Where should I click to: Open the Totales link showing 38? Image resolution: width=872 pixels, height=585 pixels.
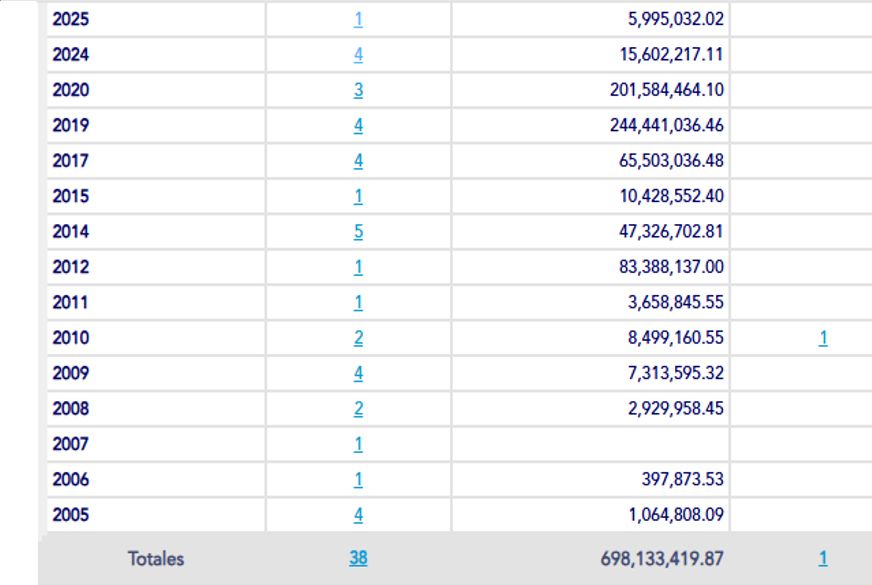(x=358, y=559)
